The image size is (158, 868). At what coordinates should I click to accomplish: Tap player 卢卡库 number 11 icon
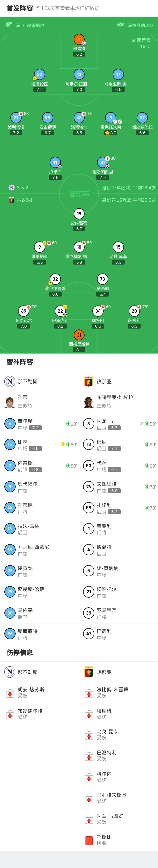pos(55,162)
